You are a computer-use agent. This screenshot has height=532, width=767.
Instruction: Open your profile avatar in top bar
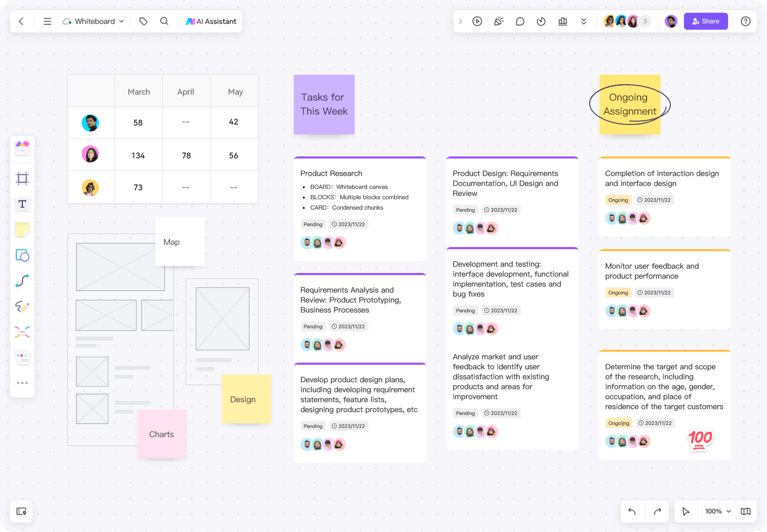671,21
